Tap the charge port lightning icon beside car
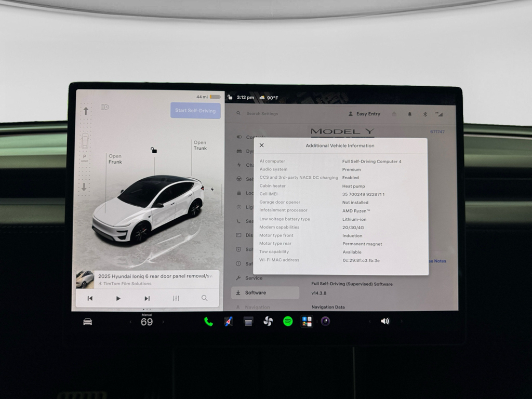The width and height of the screenshot is (532, 399). [x=212, y=189]
